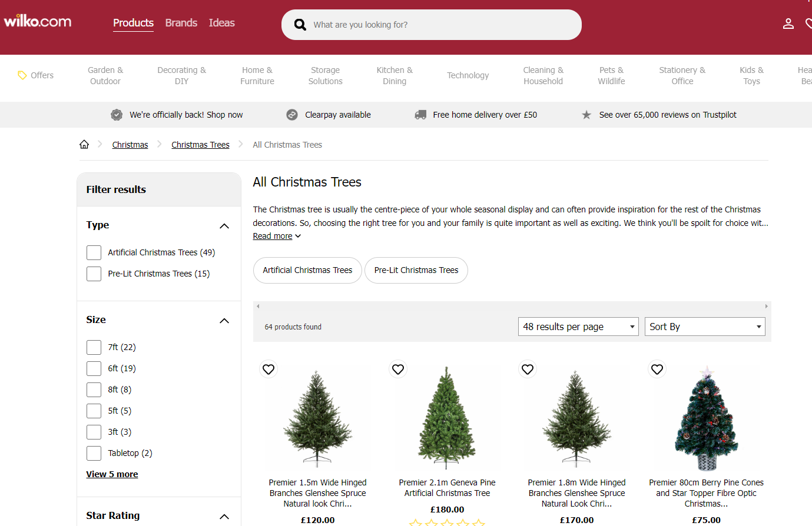Select the 7ft size filter checkbox
812x526 pixels.
[94, 347]
